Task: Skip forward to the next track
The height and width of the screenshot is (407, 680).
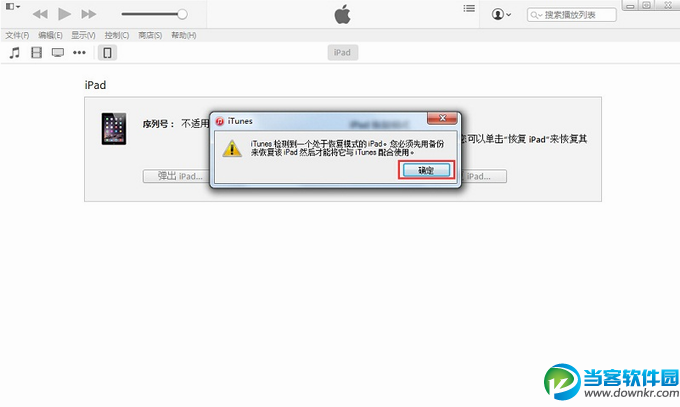Action: pos(88,14)
